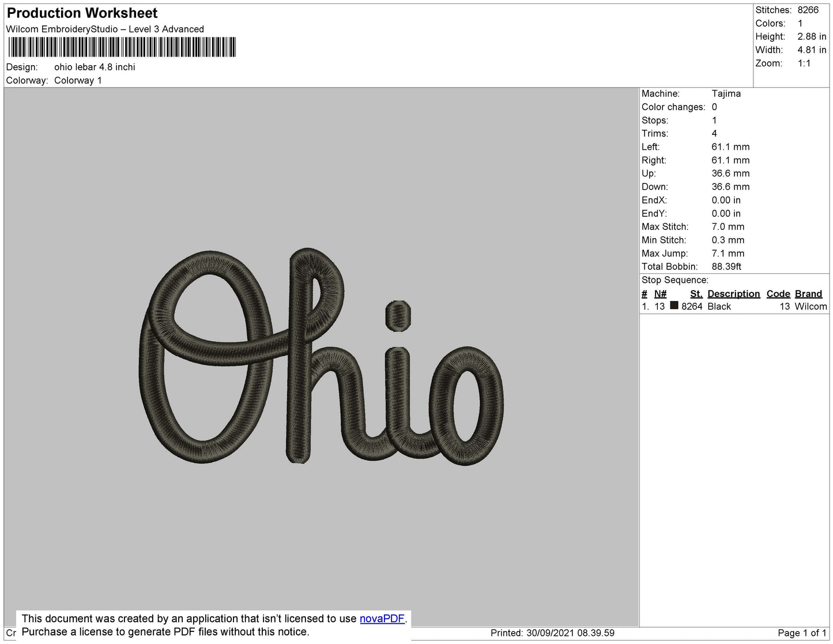Click the EndX value '0.00 in'

pyautogui.click(x=726, y=200)
